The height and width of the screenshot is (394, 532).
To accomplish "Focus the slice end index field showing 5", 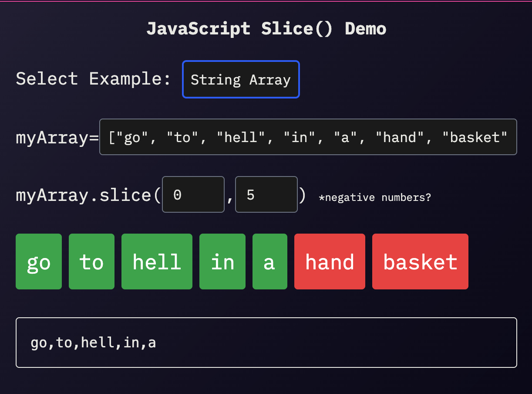I will [266, 194].
